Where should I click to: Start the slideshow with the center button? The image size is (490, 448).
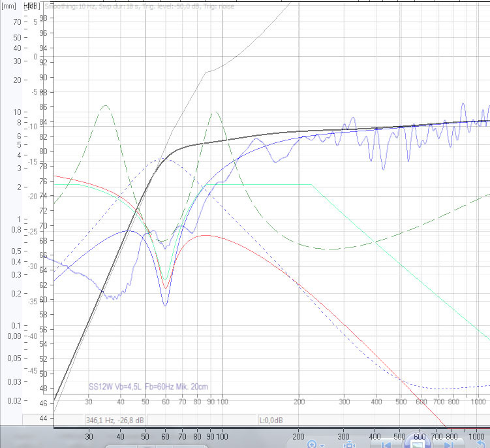pyautogui.click(x=417, y=444)
